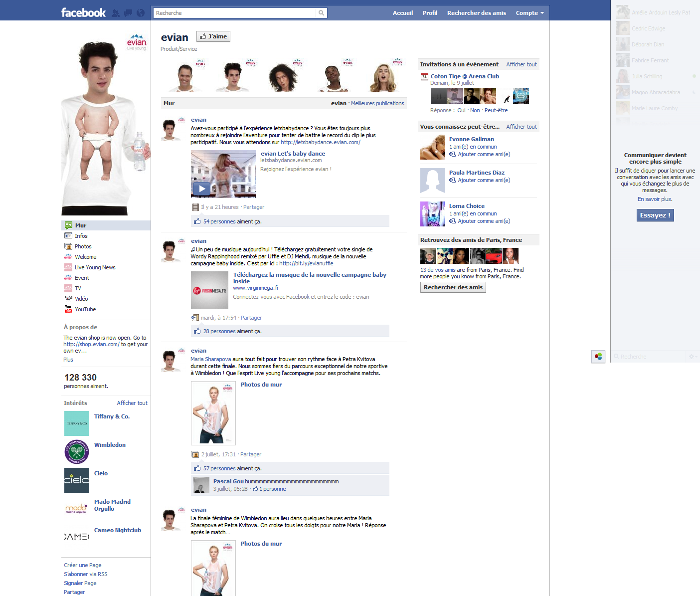The width and height of the screenshot is (700, 596).
Task: Click add-friend icon for Paula Martines Diaz
Action: [452, 181]
